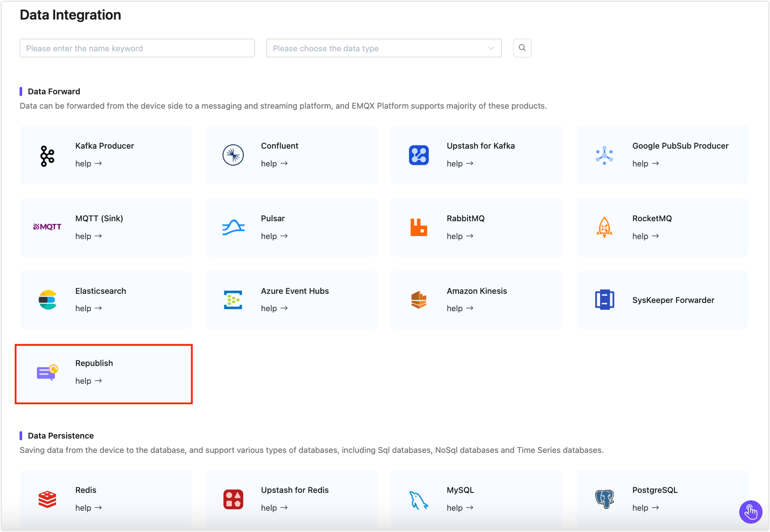Click the Google PubSub Producer icon
770x532 pixels.
point(604,155)
